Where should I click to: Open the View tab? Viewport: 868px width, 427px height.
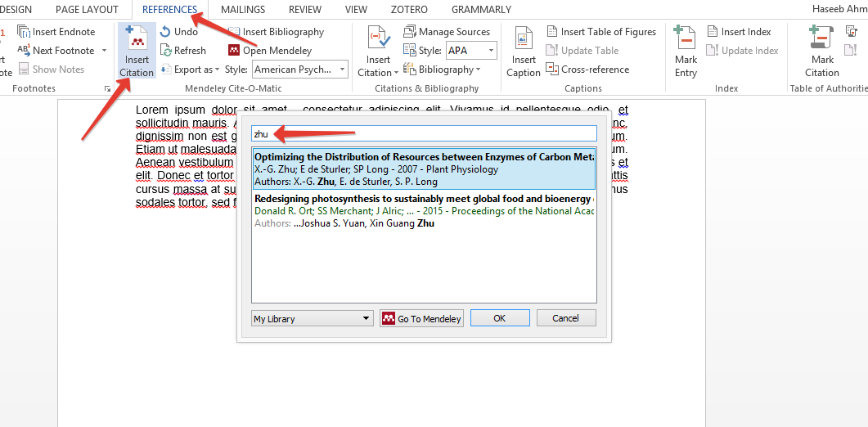pos(356,10)
